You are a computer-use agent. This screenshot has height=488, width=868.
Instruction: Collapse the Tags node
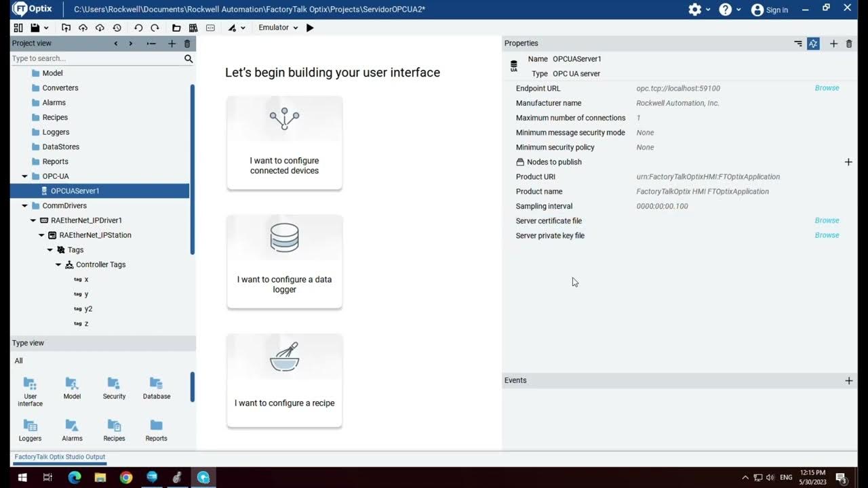(x=50, y=250)
